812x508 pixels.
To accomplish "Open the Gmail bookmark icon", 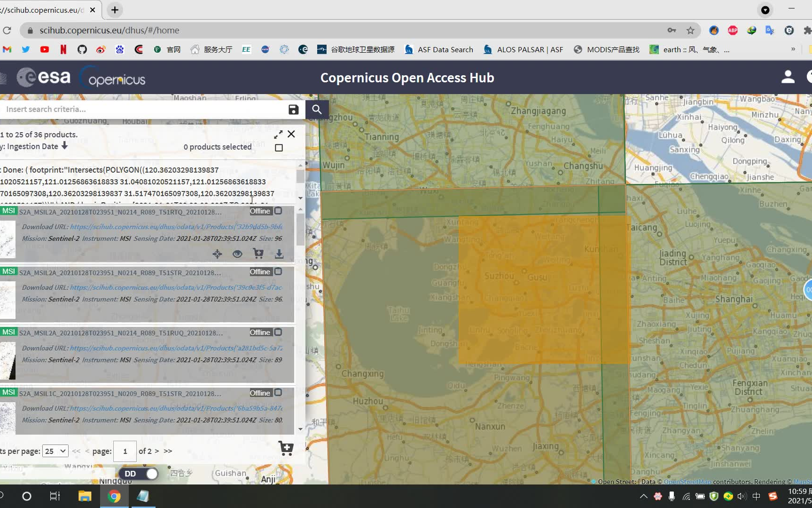I will (x=7, y=49).
